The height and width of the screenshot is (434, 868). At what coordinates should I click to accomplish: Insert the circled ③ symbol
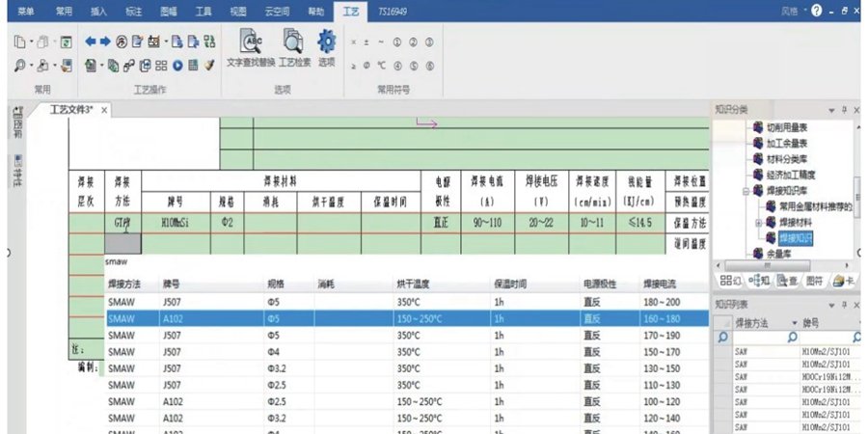(429, 42)
